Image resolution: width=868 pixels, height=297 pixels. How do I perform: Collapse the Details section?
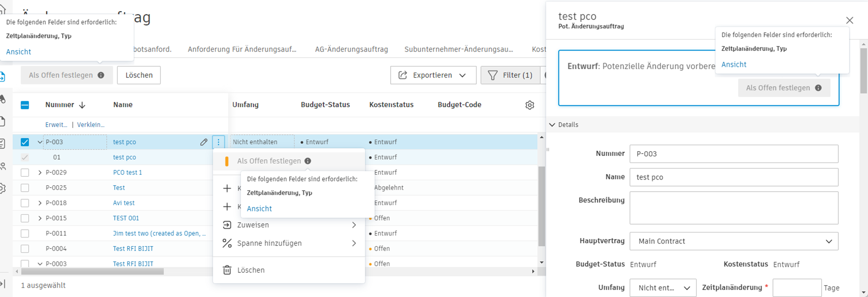552,125
